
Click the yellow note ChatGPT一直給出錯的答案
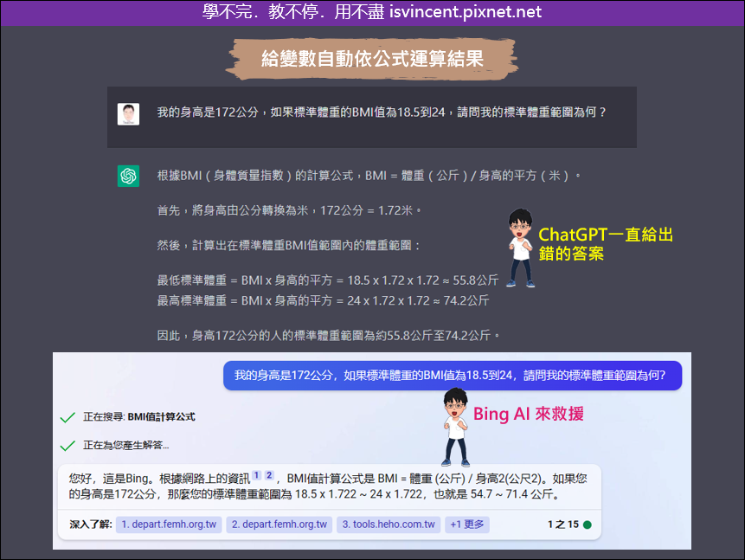click(x=606, y=244)
